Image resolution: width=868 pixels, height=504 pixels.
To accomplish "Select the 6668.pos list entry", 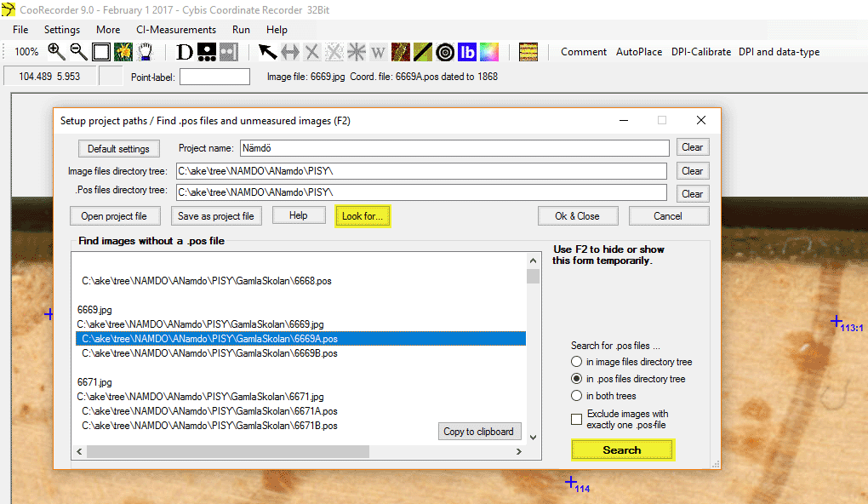I will (207, 281).
